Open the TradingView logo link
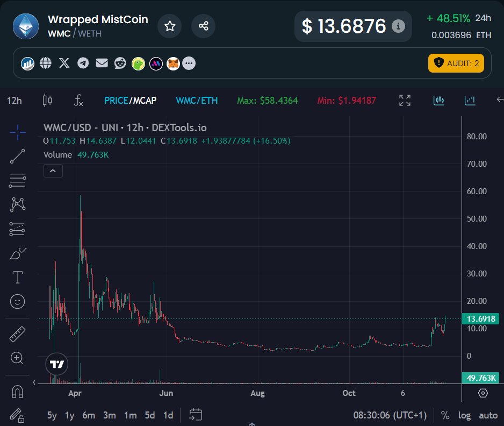Screen dimensions: 504x426 point(56,364)
